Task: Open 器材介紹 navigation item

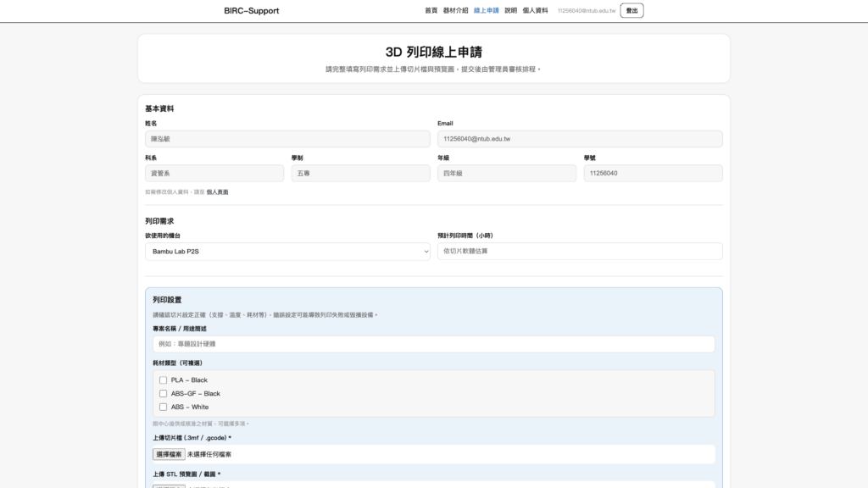Action: click(x=455, y=10)
